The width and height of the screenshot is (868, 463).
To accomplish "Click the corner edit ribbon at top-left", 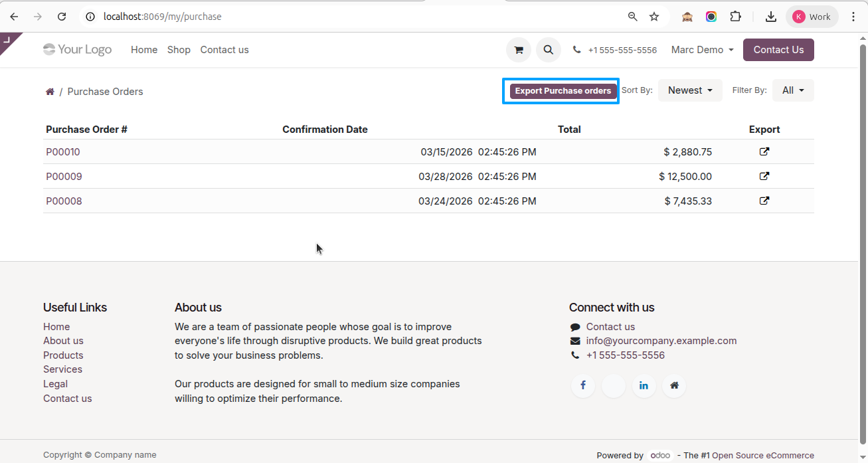I will pos(7,41).
